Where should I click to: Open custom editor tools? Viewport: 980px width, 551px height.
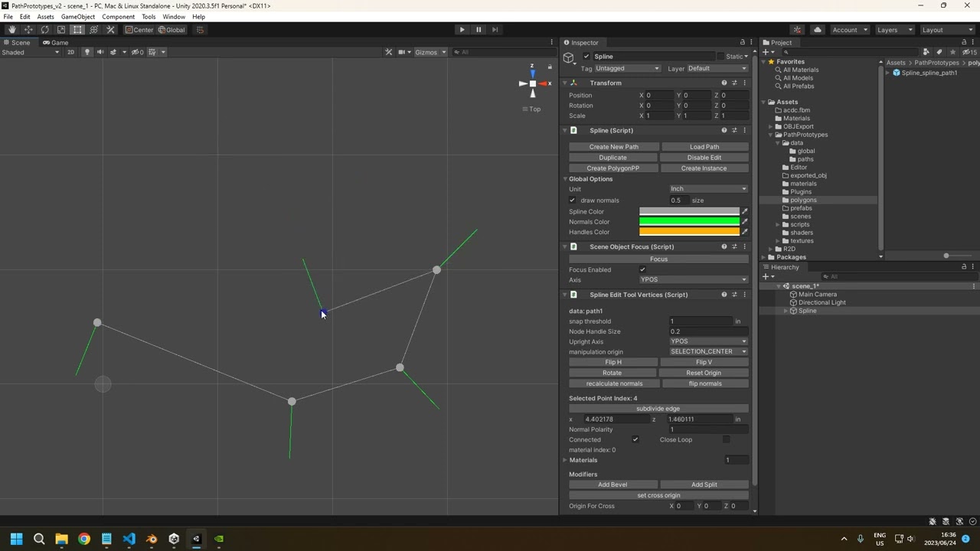coord(110,30)
